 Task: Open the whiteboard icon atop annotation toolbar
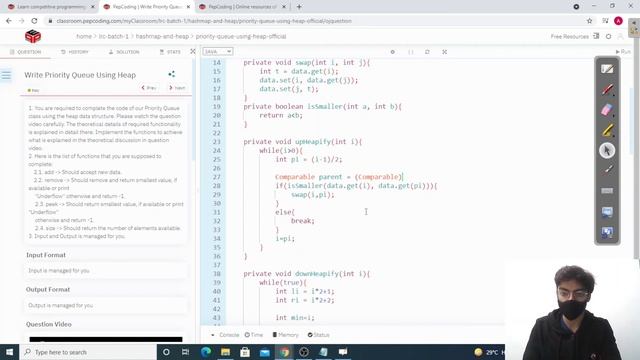coord(607,69)
